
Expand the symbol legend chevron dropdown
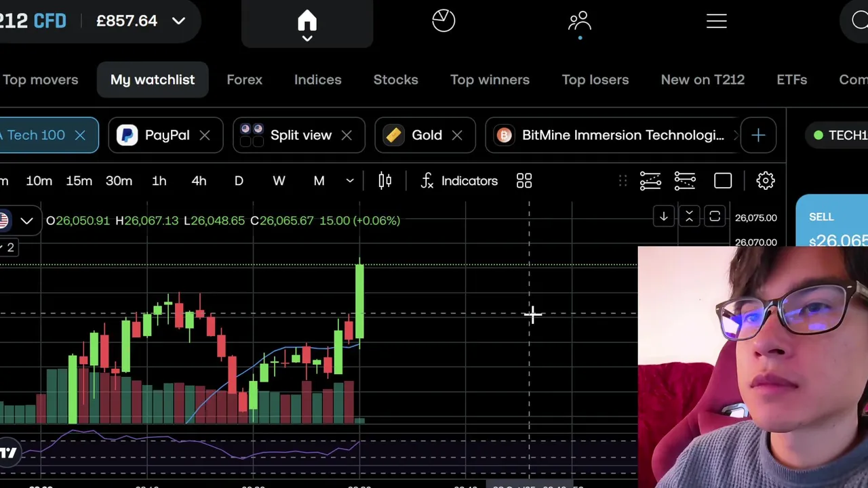point(26,221)
